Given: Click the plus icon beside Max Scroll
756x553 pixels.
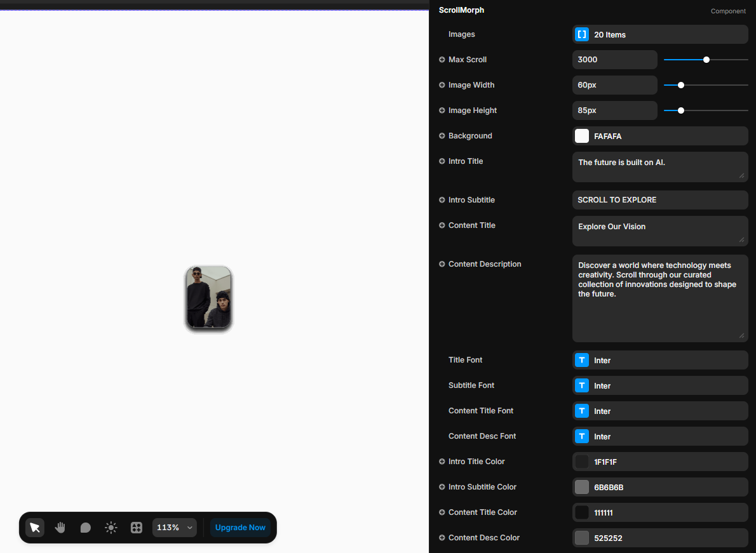Looking at the screenshot, I should click(x=442, y=60).
